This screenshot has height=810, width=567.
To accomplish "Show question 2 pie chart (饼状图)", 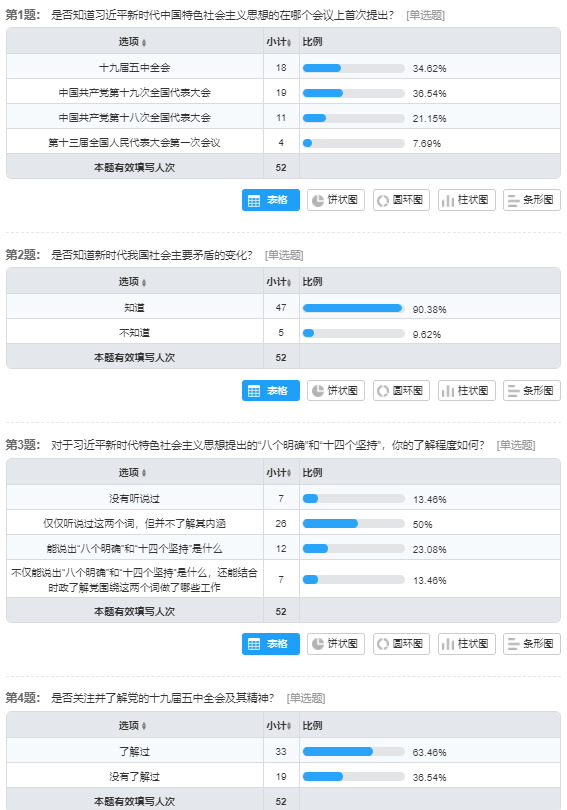I will [336, 391].
